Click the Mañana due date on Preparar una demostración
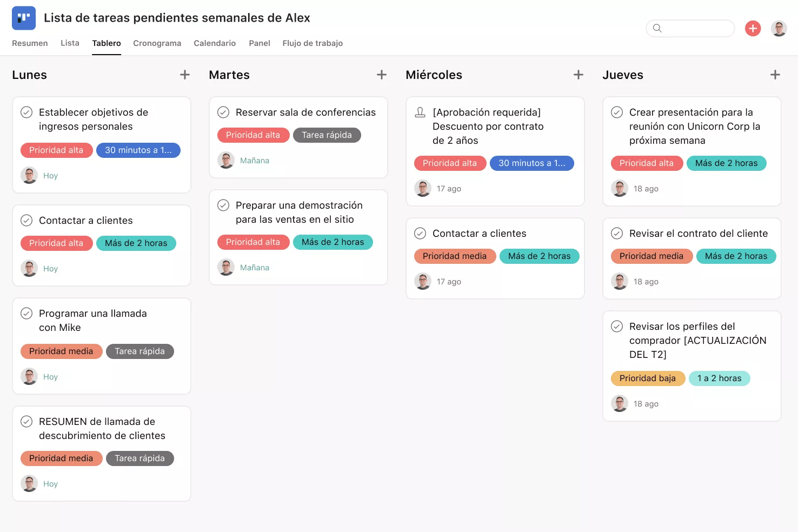Image resolution: width=798 pixels, height=532 pixels. tap(255, 268)
